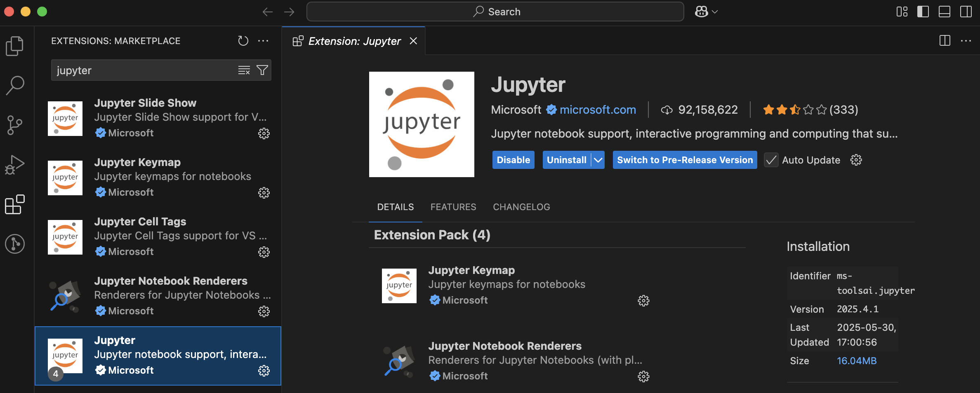This screenshot has width=980, height=393.
Task: Go back using navigation arrow
Action: [268, 12]
